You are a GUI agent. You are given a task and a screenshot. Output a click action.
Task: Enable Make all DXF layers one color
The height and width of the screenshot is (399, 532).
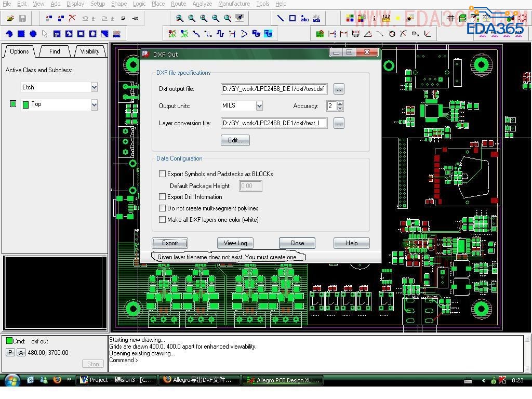click(x=163, y=220)
